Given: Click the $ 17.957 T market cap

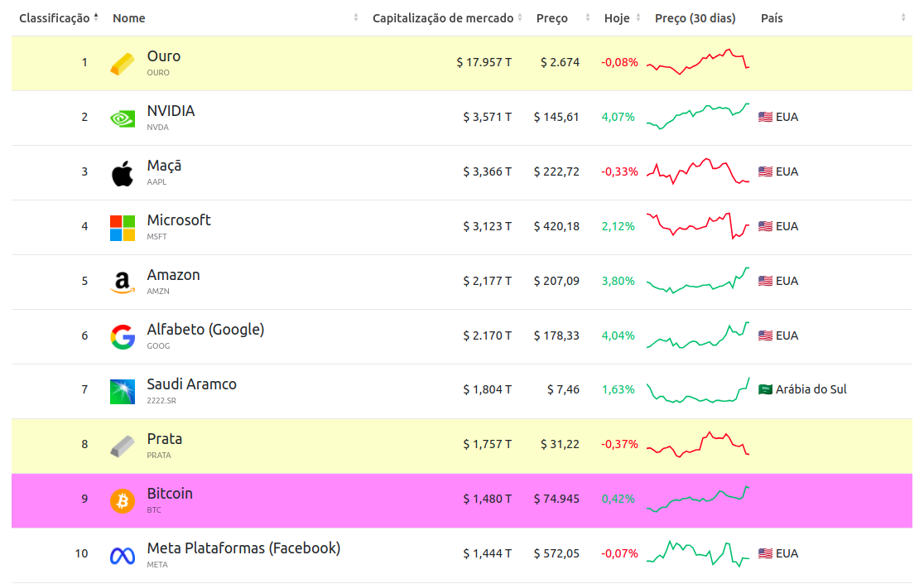Looking at the screenshot, I should (x=484, y=62).
